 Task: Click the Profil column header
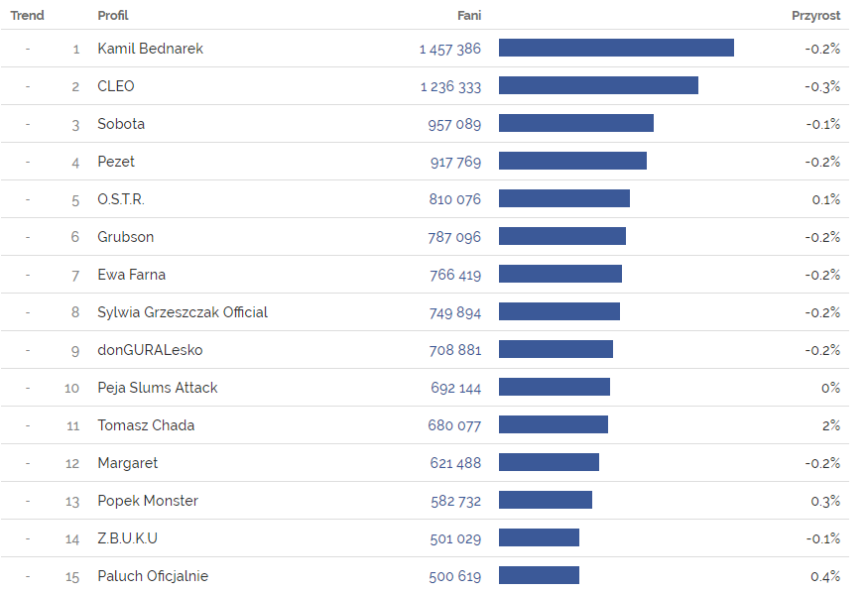coord(113,16)
